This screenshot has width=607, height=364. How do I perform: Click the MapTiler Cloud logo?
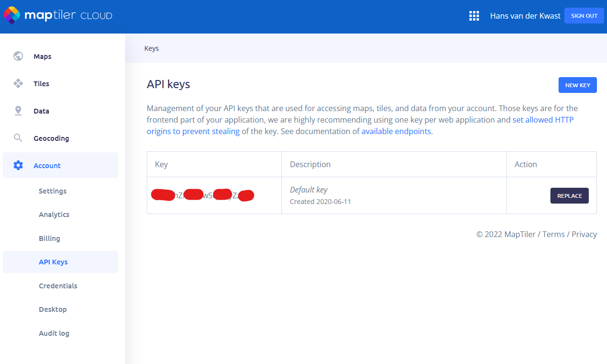point(58,15)
